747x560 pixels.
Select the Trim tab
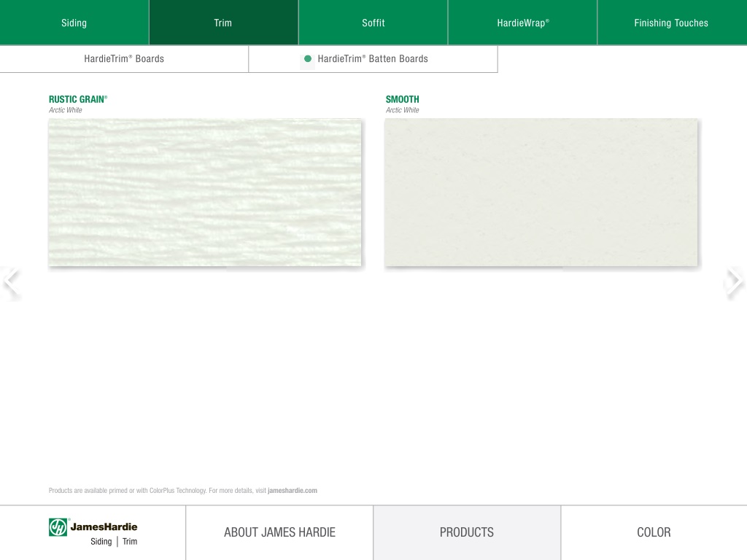(223, 23)
